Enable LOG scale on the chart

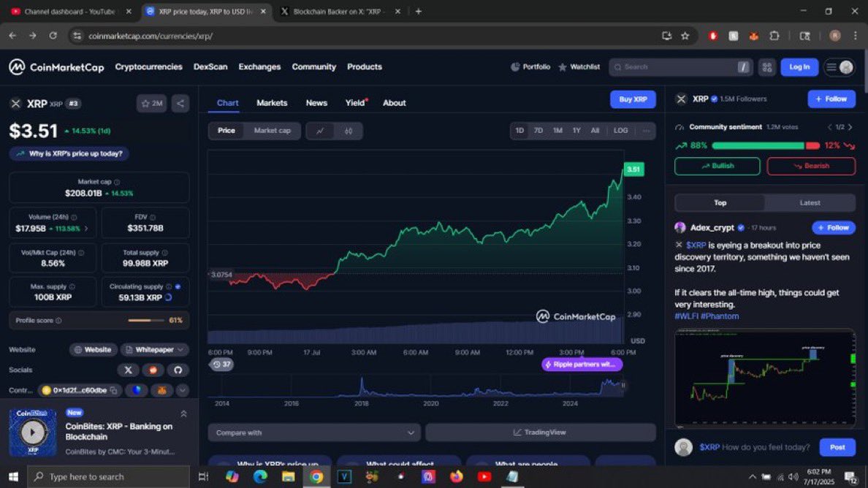[x=620, y=130]
